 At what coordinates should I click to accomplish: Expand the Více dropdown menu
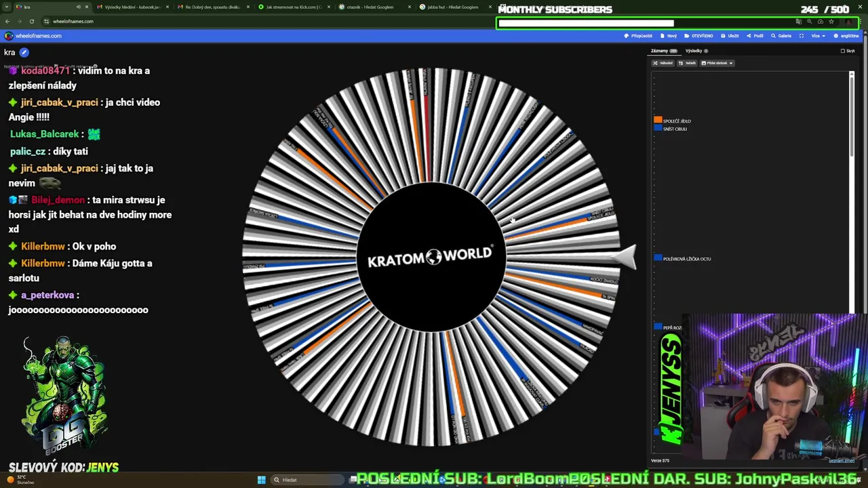(818, 36)
